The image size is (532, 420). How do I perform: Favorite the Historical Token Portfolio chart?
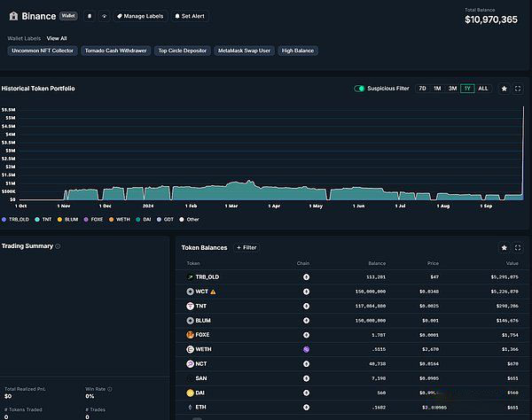[505, 89]
